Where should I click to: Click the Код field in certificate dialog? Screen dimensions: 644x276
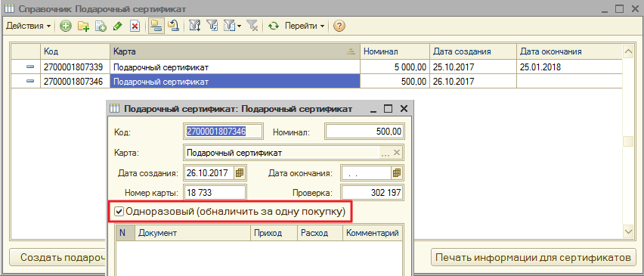coord(223,132)
